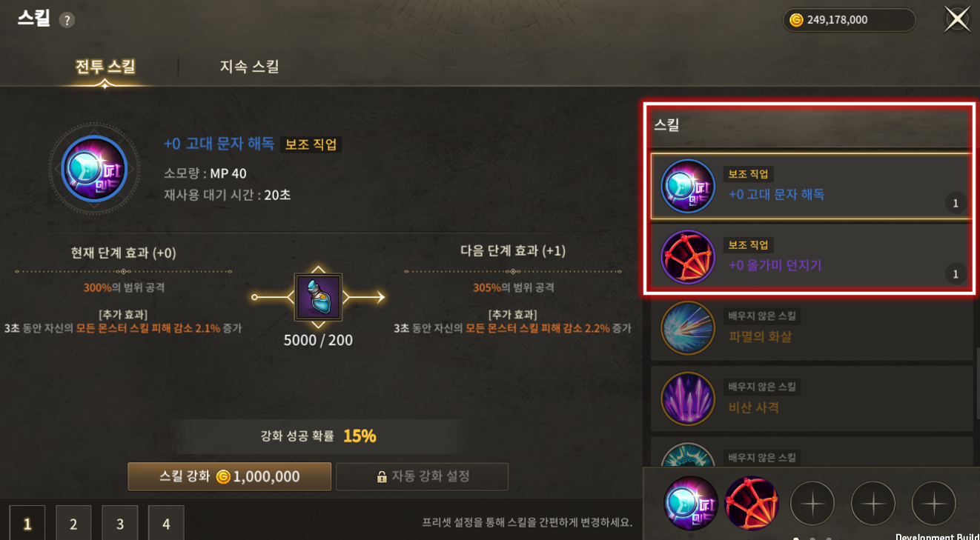Viewport: 980px width, 540px height.
Task: Add skill to the third empty plus slot
Action: tap(812, 504)
